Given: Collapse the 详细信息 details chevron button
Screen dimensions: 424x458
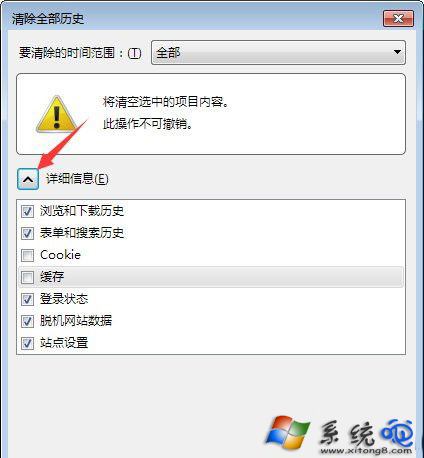Looking at the screenshot, I should click(x=28, y=179).
